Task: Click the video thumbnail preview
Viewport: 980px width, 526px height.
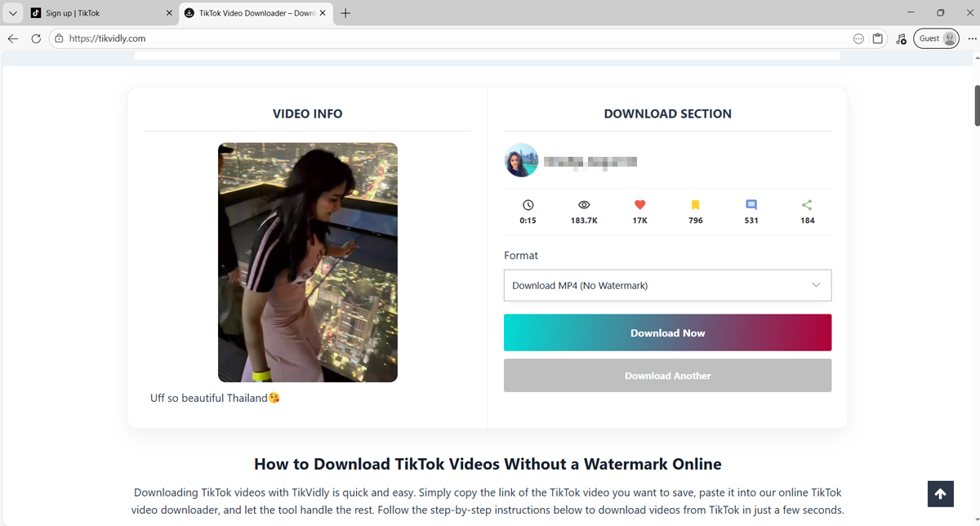Action: [x=307, y=262]
